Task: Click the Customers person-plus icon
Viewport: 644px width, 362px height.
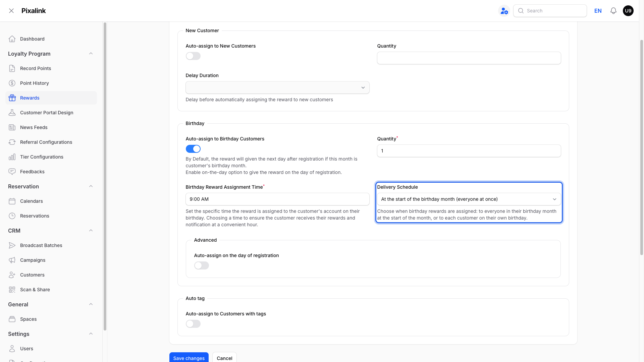Action: coord(12,275)
